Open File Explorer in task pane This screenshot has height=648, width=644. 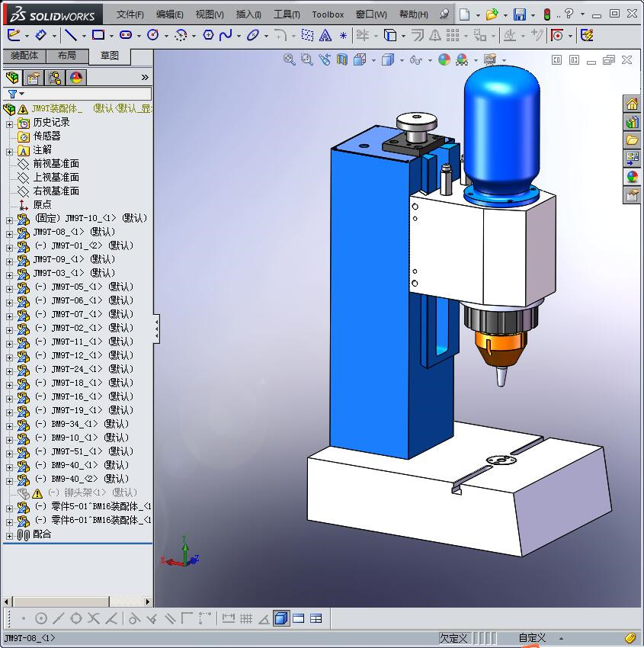tap(632, 140)
